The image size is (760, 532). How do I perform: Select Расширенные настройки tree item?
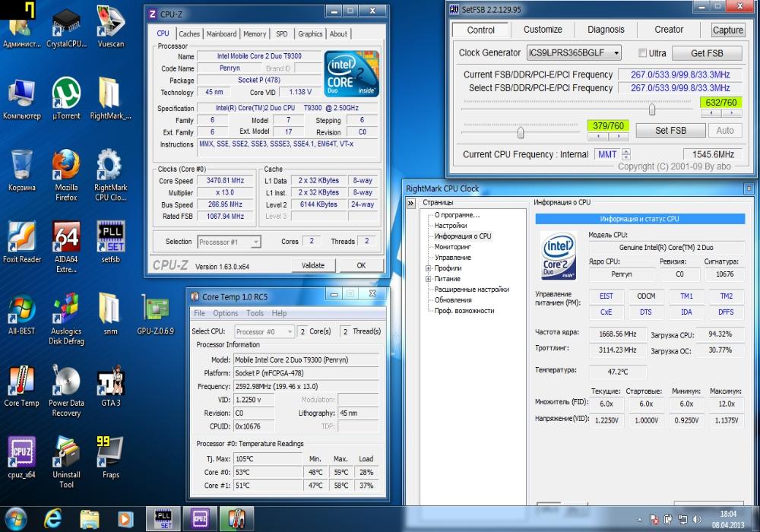click(471, 290)
